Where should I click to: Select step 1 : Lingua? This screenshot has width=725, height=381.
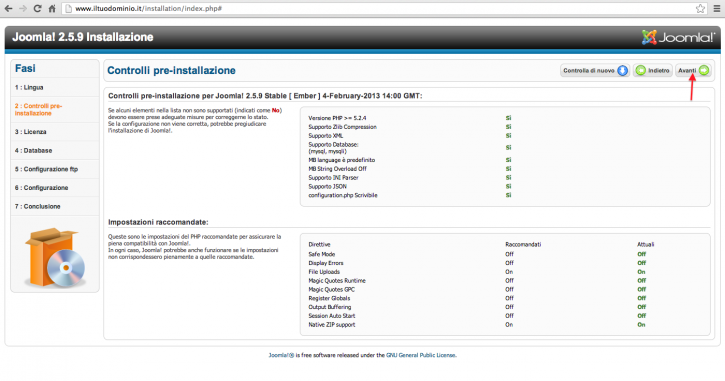(29, 87)
